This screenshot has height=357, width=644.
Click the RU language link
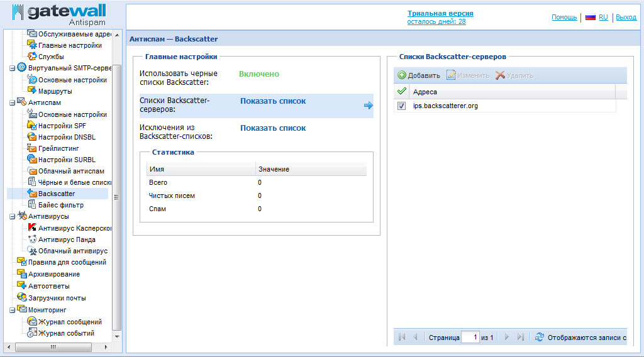pyautogui.click(x=603, y=17)
